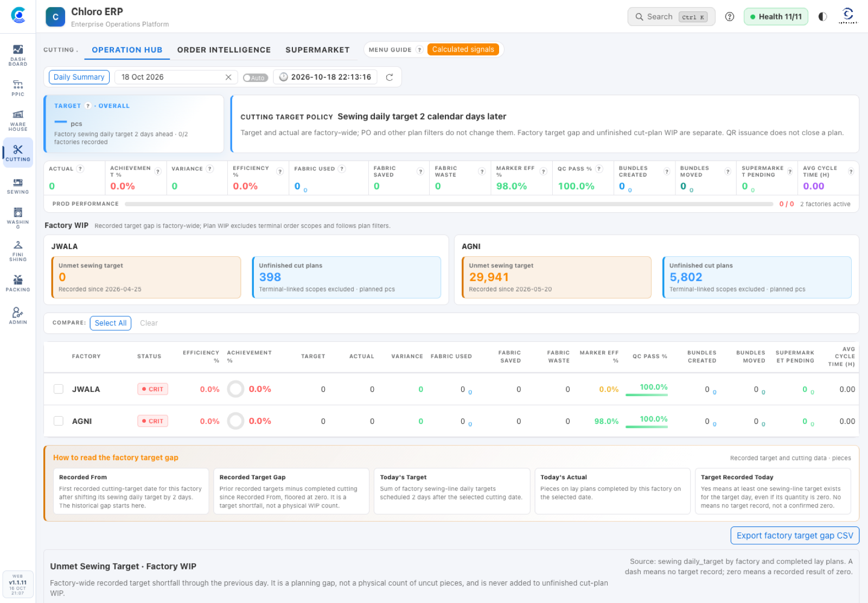Show Avg Cycle Time help icon
The width and height of the screenshot is (868, 603).
click(851, 172)
